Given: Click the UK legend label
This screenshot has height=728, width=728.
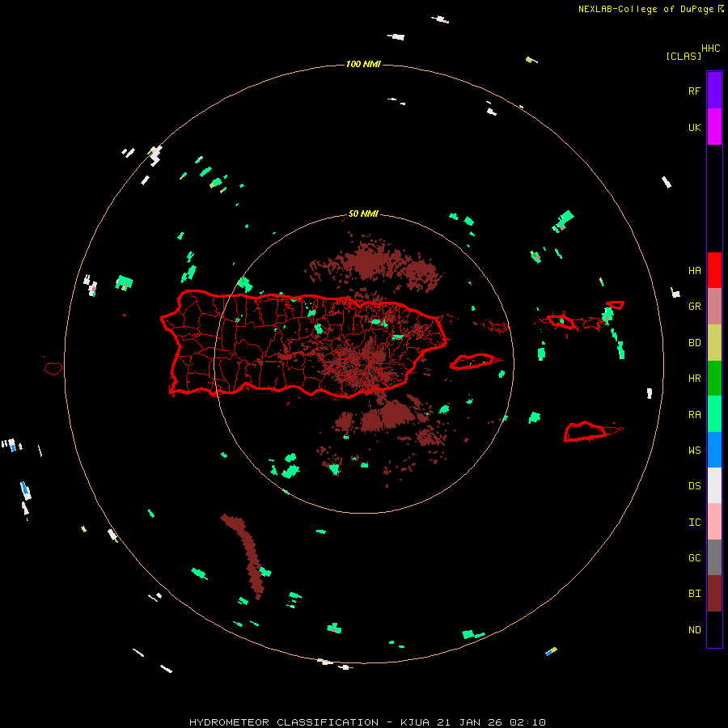Looking at the screenshot, I should click(x=694, y=127).
